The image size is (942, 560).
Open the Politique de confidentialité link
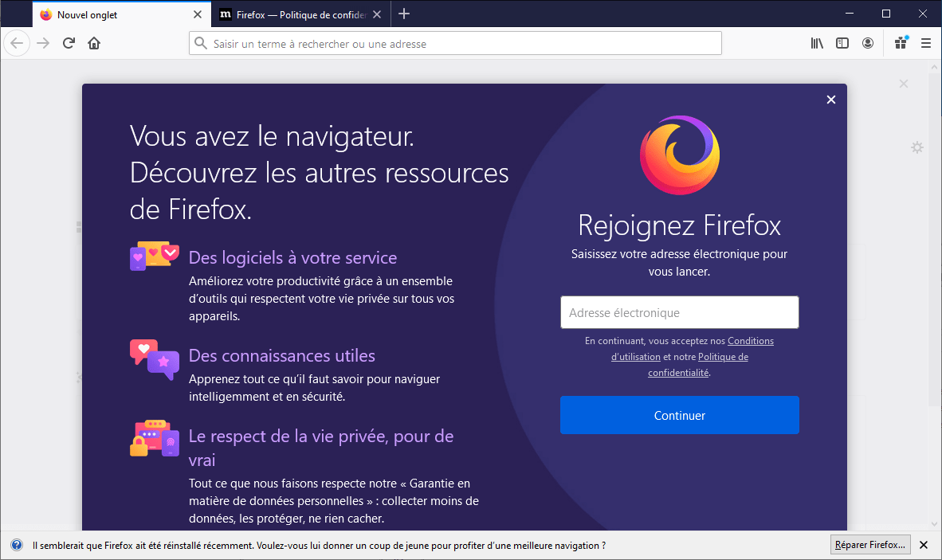coord(698,364)
